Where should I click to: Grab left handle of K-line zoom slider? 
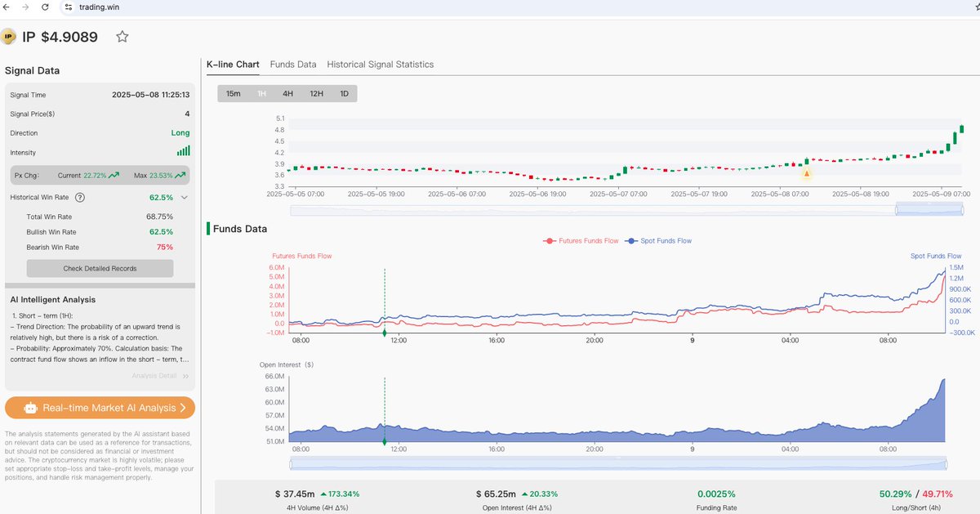tap(896, 210)
